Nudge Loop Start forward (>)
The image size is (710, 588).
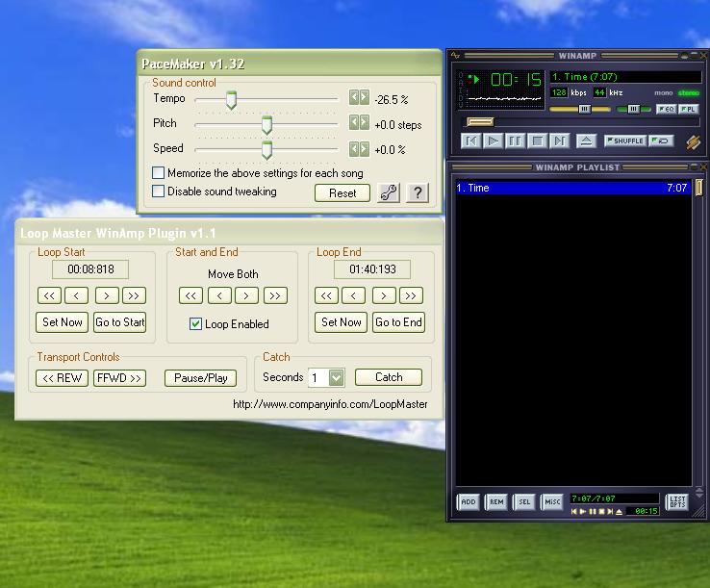[107, 295]
